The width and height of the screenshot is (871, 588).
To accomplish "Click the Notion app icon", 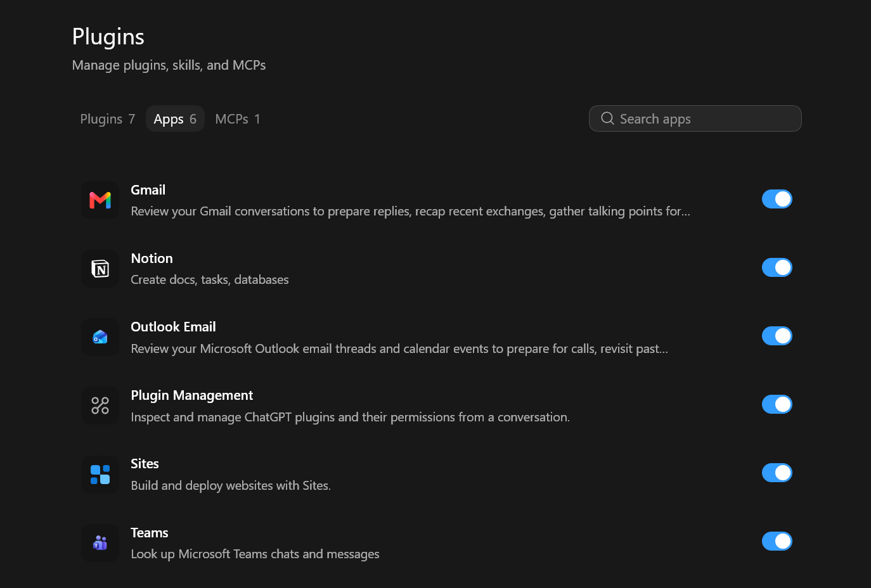I will 100,269.
